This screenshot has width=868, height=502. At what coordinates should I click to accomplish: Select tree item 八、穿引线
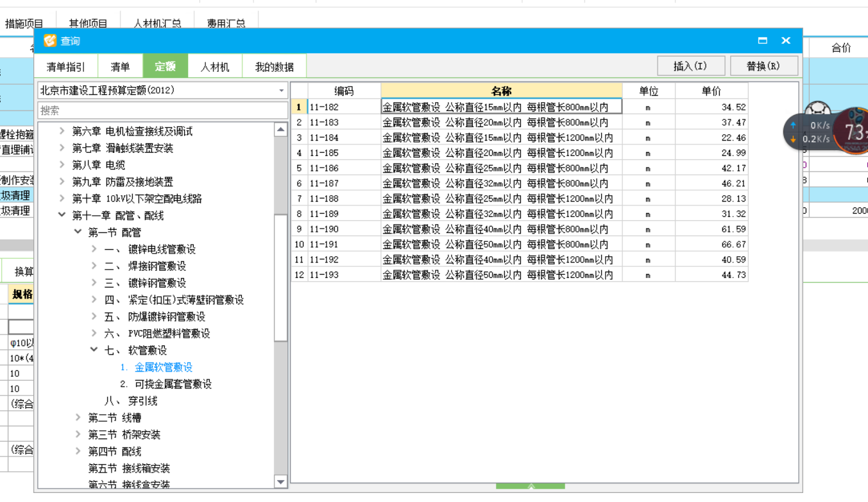point(131,401)
